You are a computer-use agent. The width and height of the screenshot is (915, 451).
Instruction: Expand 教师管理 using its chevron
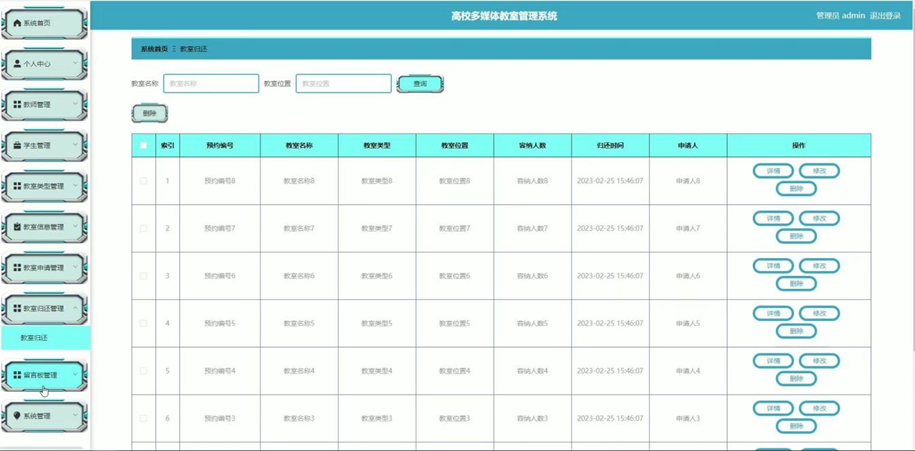(x=75, y=103)
